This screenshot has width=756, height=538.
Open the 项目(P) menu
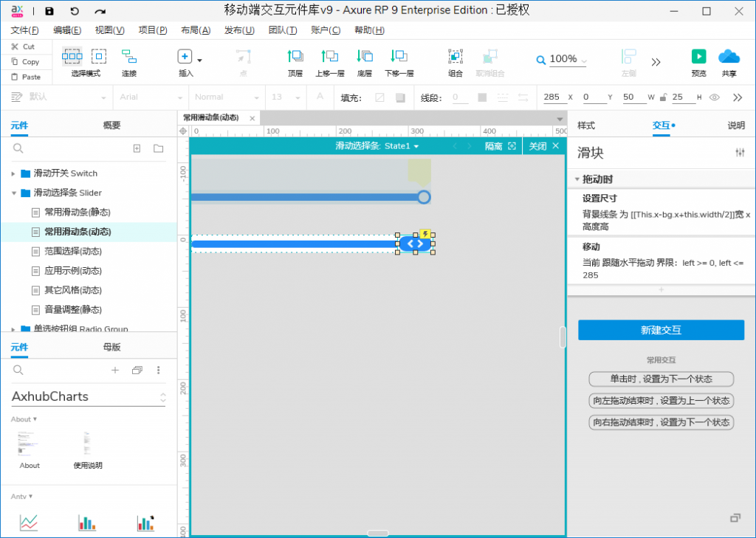click(153, 30)
